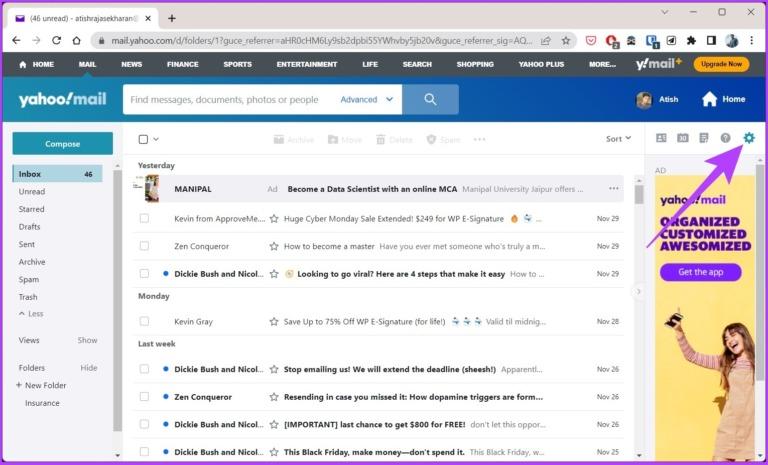Click the Upgrade Now button

click(721, 64)
